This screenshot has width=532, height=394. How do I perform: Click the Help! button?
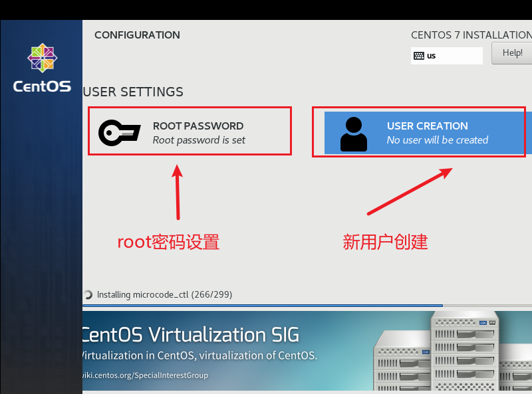[511, 53]
